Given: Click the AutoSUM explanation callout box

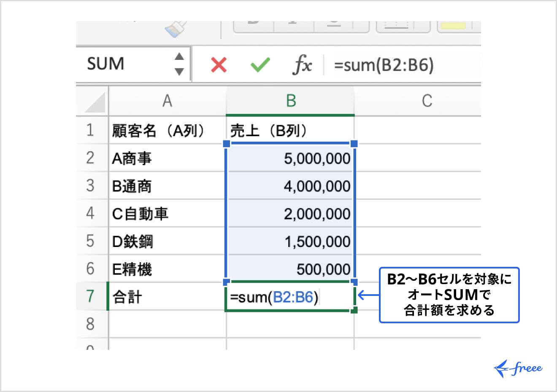Looking at the screenshot, I should pyautogui.click(x=449, y=295).
